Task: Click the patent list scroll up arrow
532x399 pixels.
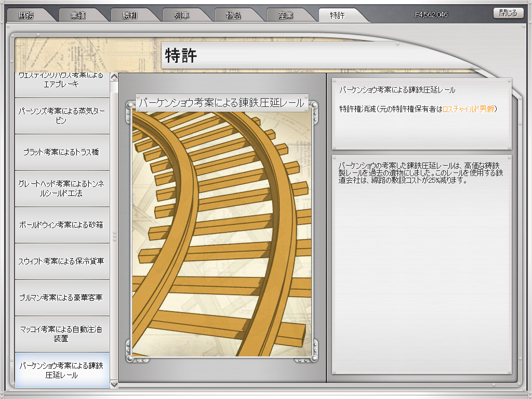Action: (114, 77)
